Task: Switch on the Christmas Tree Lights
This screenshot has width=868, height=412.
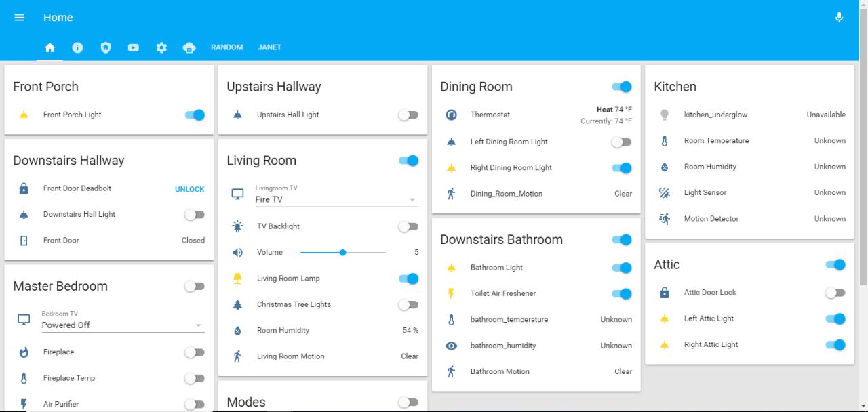Action: coord(408,305)
